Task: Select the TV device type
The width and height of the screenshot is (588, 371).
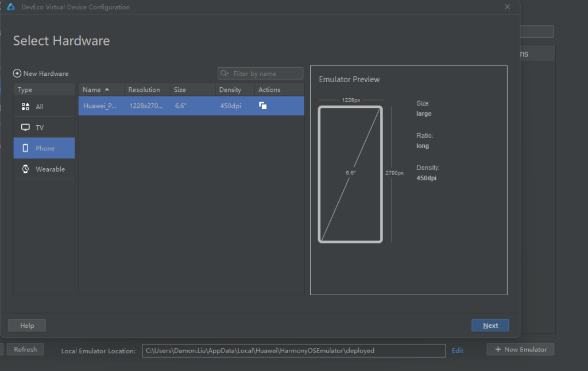Action: point(44,127)
